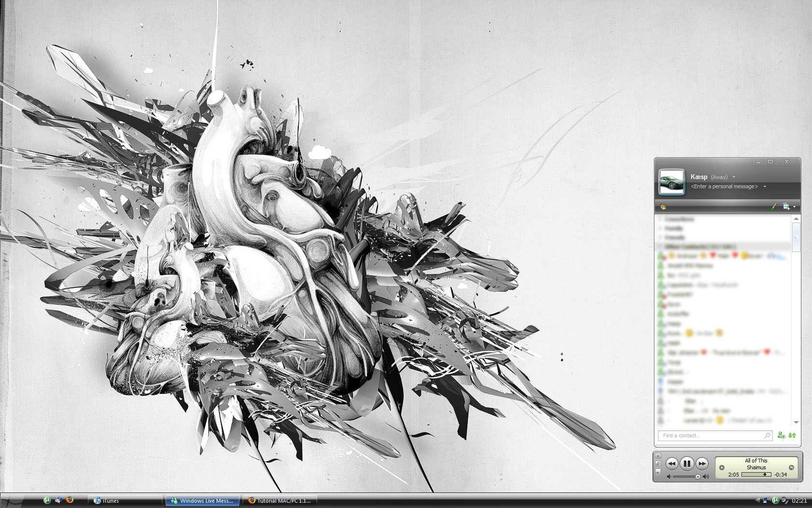Switch to Tutorial MAC/PC Firefox taskbar button
812x508 pixels.
pos(280,501)
